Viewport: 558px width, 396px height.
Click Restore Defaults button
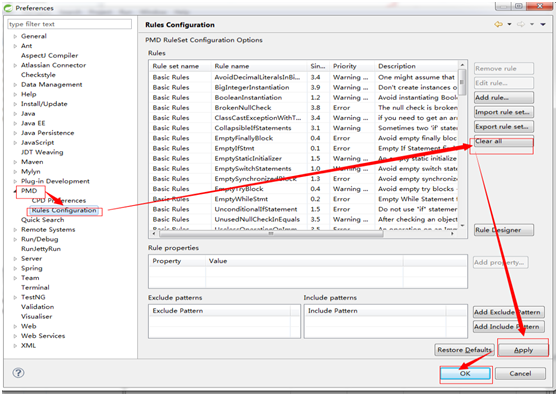coord(464,350)
